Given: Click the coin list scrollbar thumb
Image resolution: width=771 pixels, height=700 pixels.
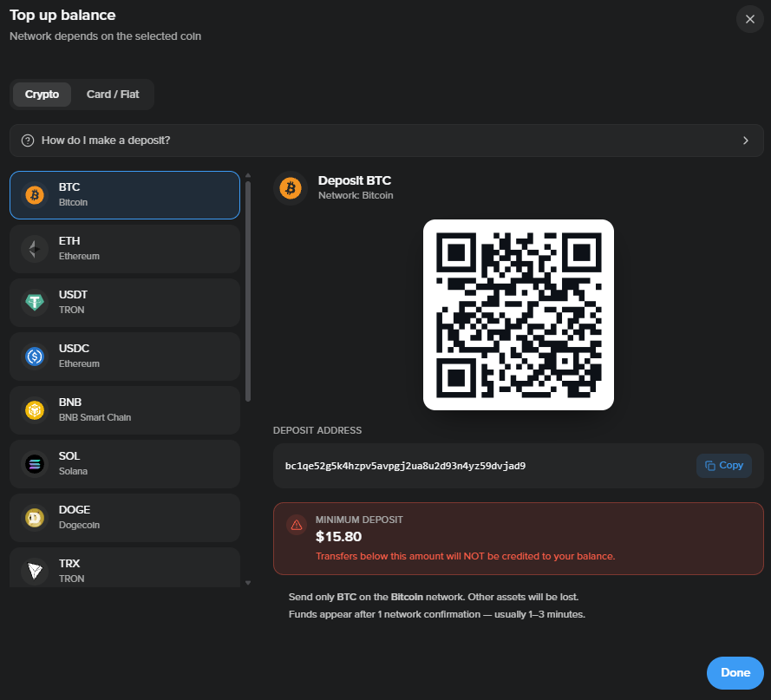Looking at the screenshot, I should click(248, 291).
